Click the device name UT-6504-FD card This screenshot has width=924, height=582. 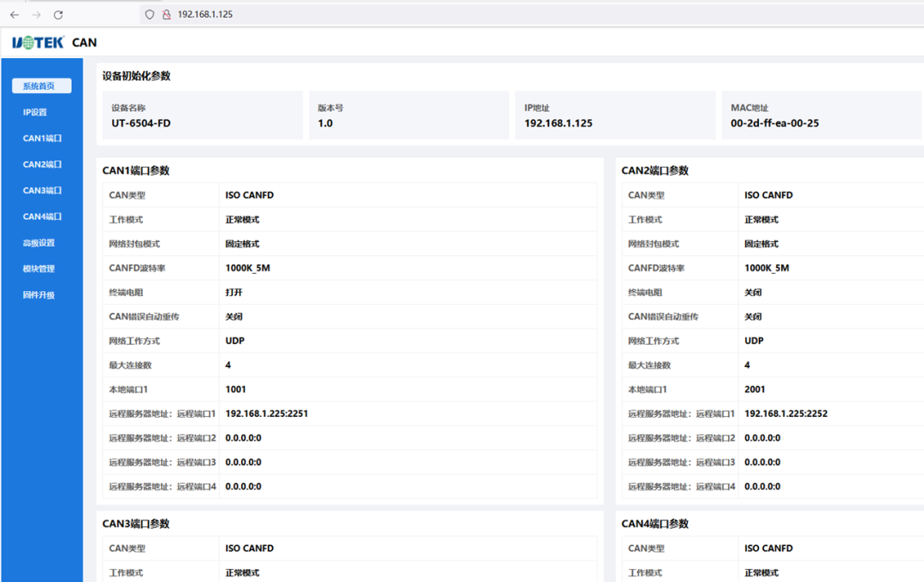(x=202, y=116)
